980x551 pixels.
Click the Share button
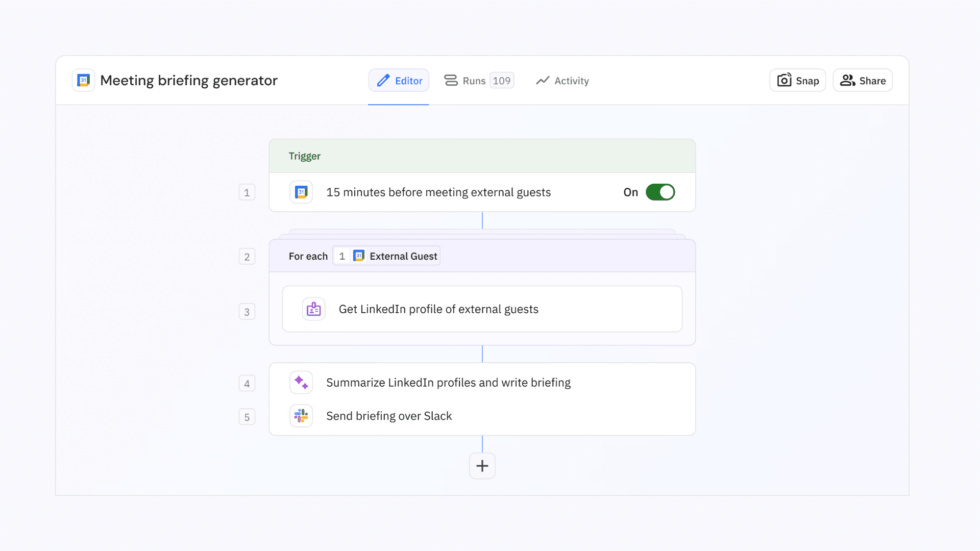coord(862,80)
